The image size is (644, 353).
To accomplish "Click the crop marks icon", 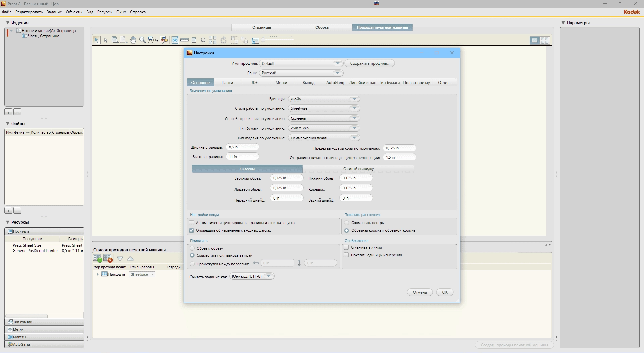I will [213, 40].
